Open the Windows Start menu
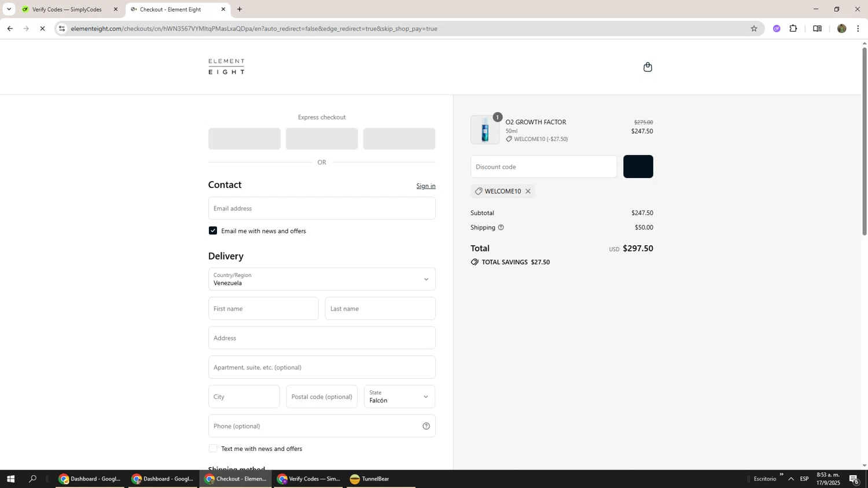Screen dimensions: 868x488 click(10, 479)
